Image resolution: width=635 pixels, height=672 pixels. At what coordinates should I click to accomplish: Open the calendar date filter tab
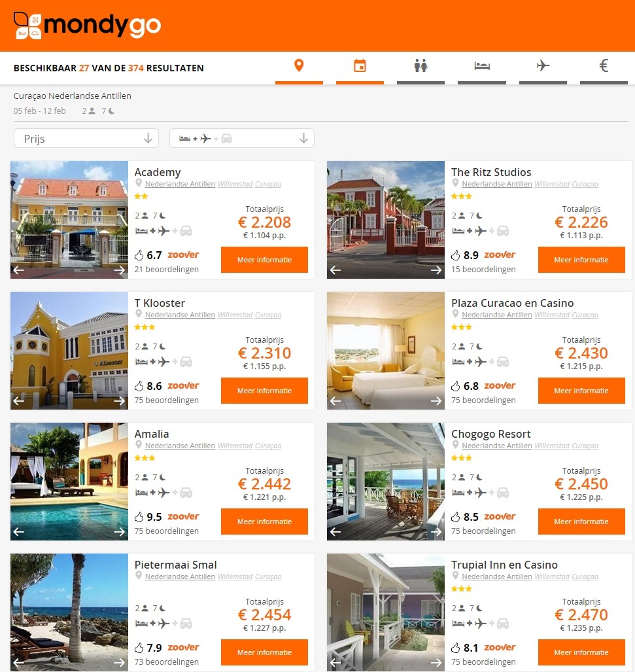pyautogui.click(x=360, y=67)
